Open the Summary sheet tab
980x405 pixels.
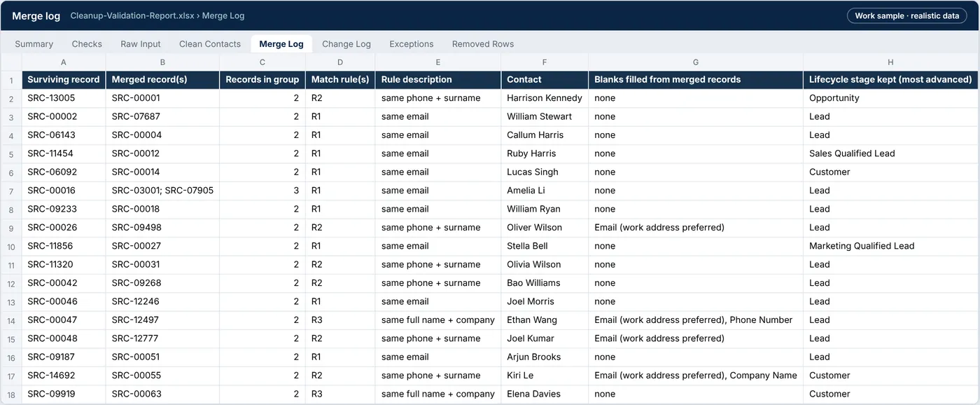tap(34, 43)
